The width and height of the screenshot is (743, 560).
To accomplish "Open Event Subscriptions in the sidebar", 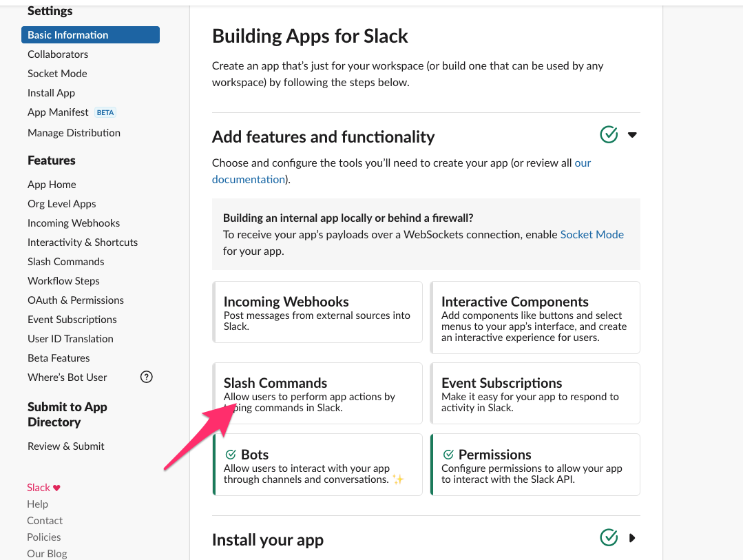I will (72, 320).
